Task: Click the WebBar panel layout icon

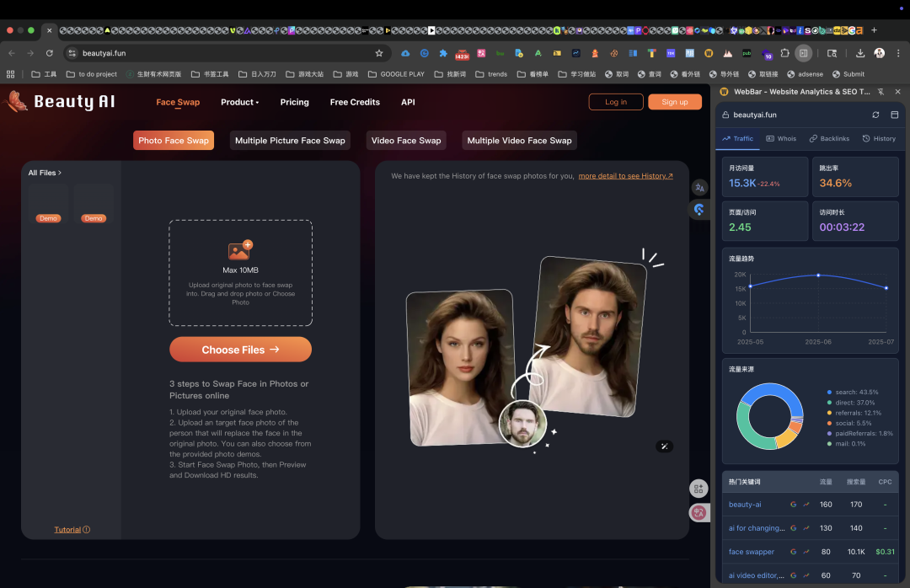Action: click(894, 115)
